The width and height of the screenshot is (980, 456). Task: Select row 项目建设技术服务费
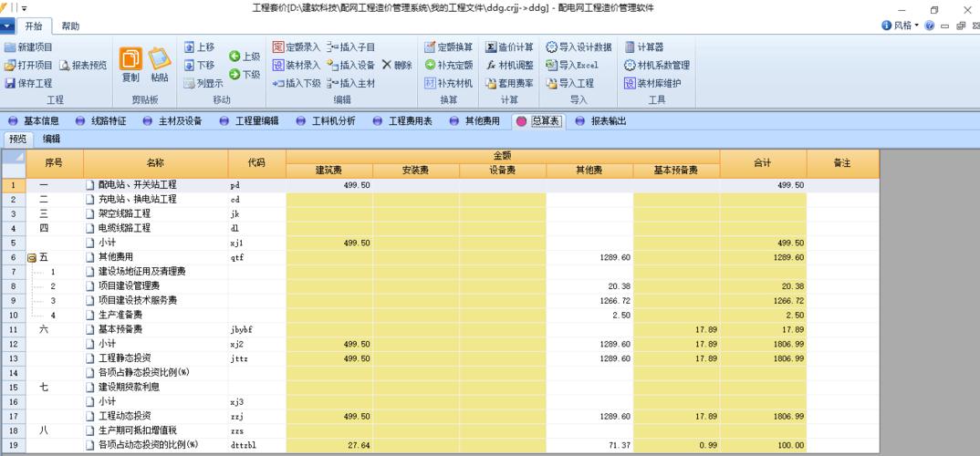point(440,300)
